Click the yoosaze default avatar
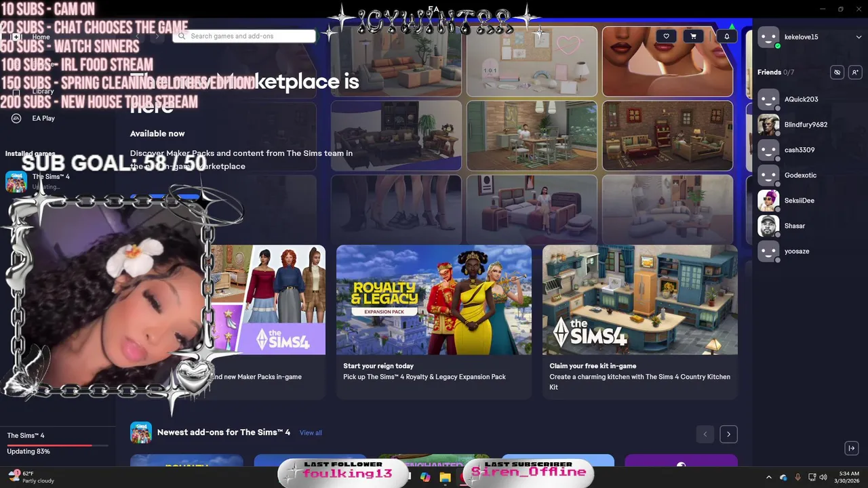Screen dimensions: 868x488 (768, 251)
